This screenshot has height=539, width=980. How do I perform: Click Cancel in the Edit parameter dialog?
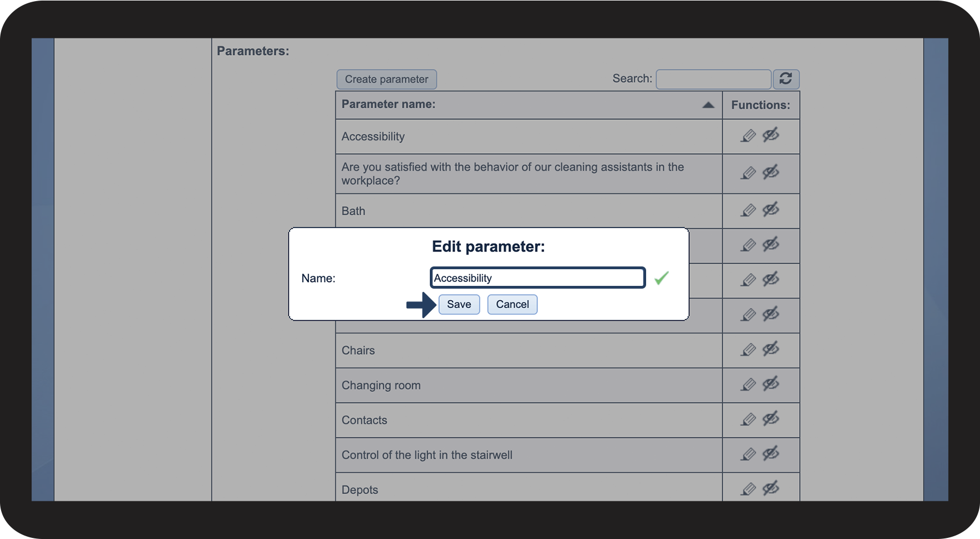click(x=512, y=304)
